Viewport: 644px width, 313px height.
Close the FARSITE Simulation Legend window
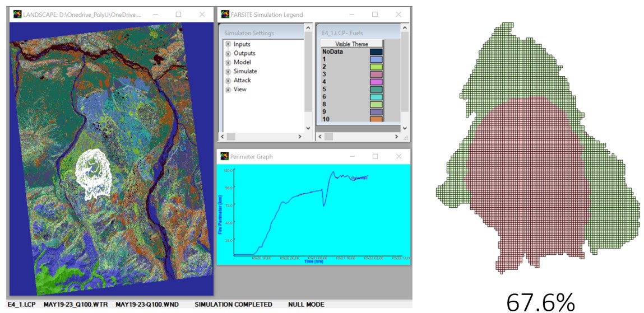pyautogui.click(x=399, y=15)
